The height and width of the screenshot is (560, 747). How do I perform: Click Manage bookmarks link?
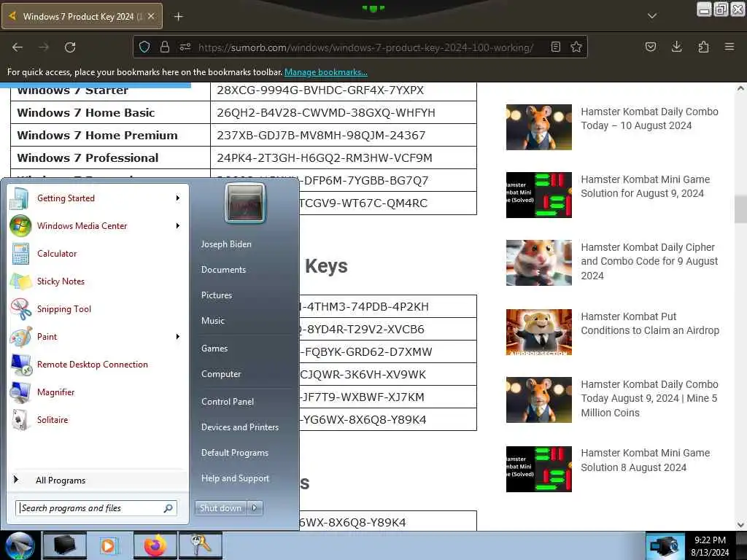click(326, 72)
